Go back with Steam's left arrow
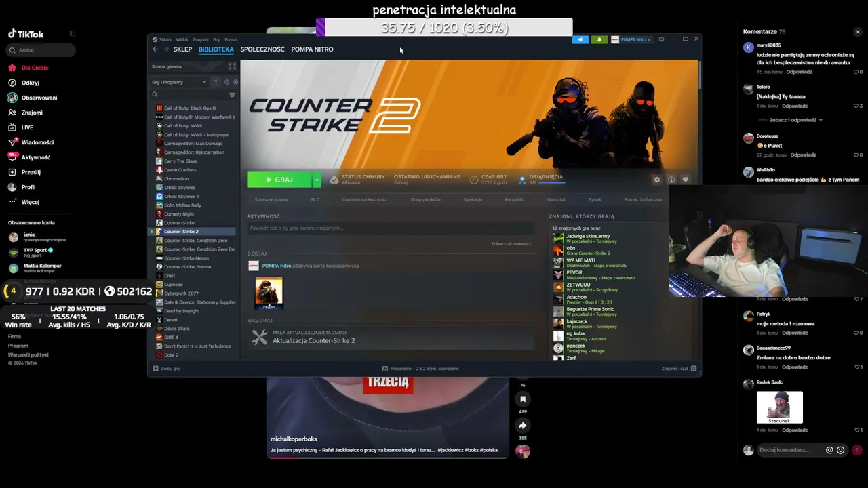 (x=155, y=49)
